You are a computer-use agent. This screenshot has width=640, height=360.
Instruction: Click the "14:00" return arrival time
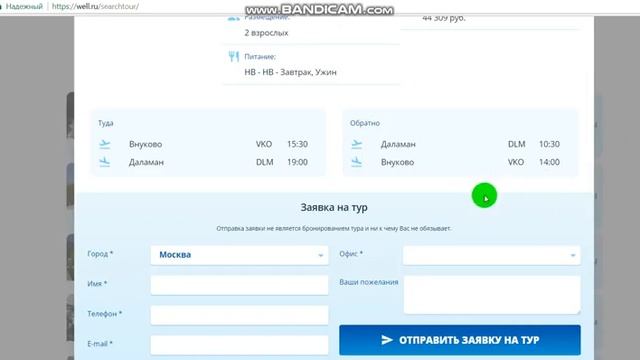point(549,162)
